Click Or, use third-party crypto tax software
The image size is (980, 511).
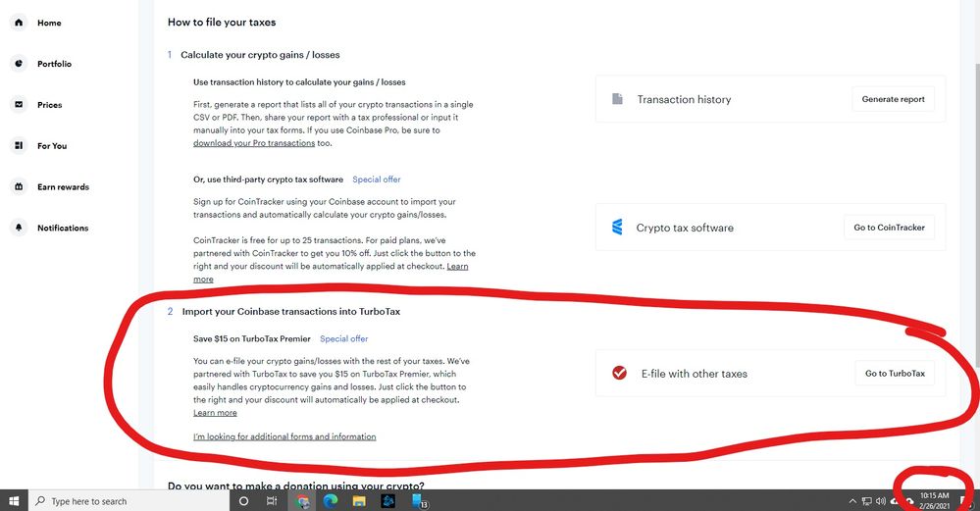tap(268, 179)
